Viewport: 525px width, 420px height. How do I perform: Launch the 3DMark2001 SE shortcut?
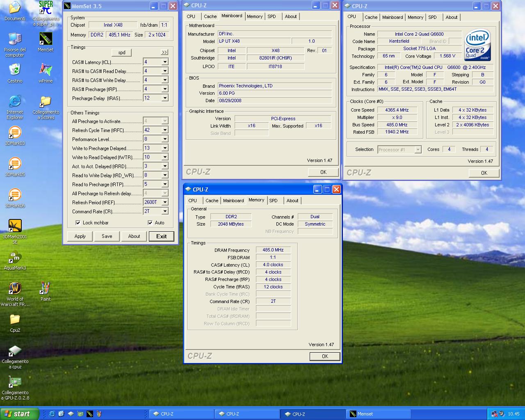tap(15, 232)
